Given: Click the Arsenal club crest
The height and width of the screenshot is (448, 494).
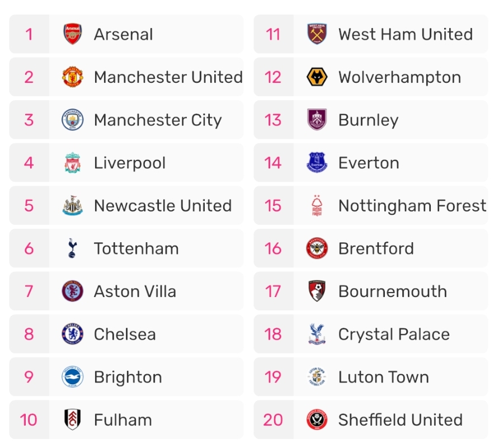Looking at the screenshot, I should tap(73, 34).
